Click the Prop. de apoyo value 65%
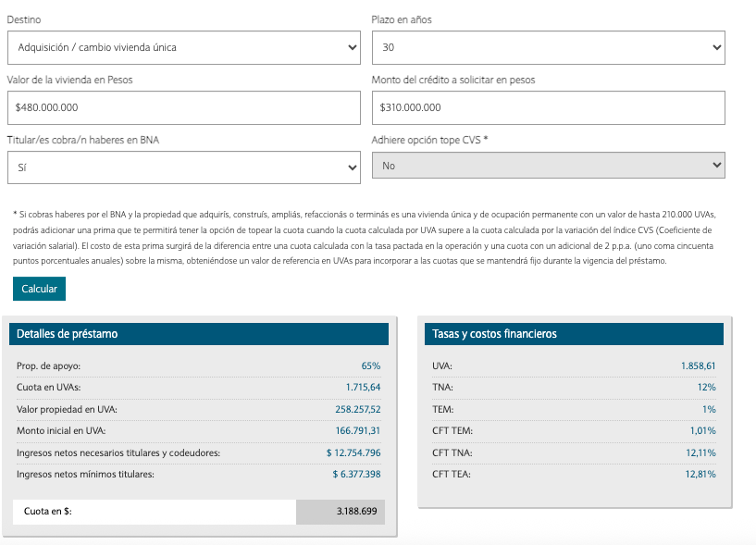756x545 pixels. tap(371, 366)
